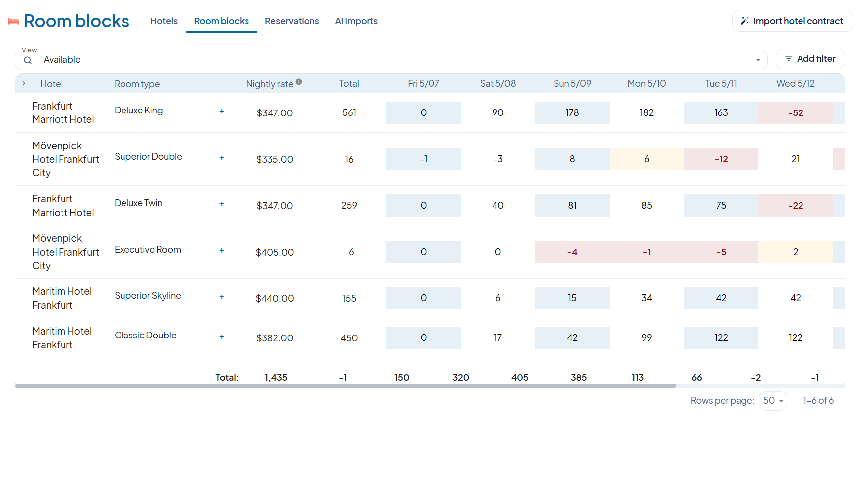Open the Reservations tab
This screenshot has width=864, height=504.
pos(292,21)
